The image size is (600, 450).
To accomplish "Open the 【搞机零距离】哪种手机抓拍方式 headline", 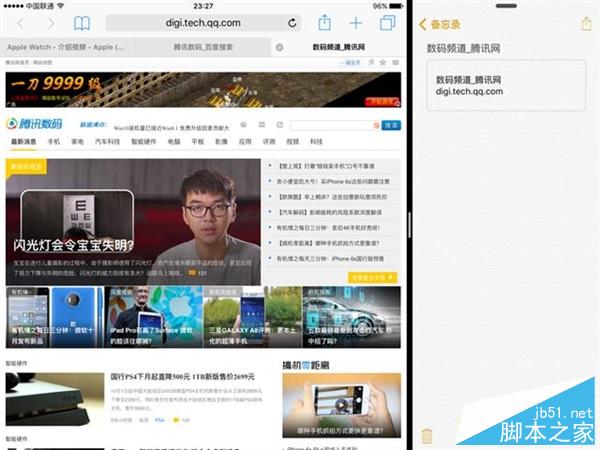I will [x=328, y=243].
